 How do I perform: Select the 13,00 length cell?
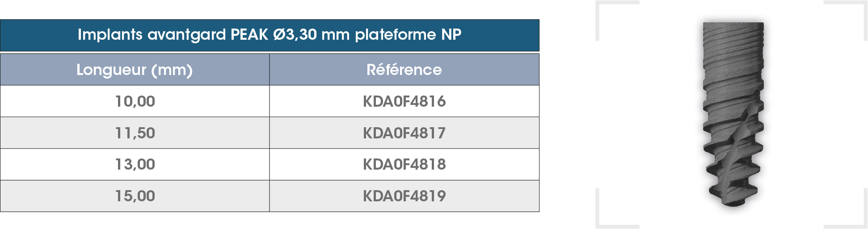135,164
